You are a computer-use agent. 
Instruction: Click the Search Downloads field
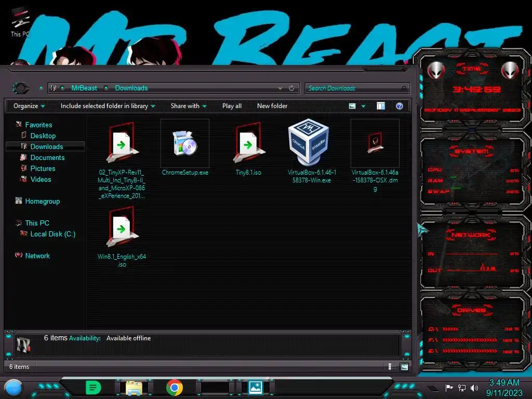click(x=357, y=88)
